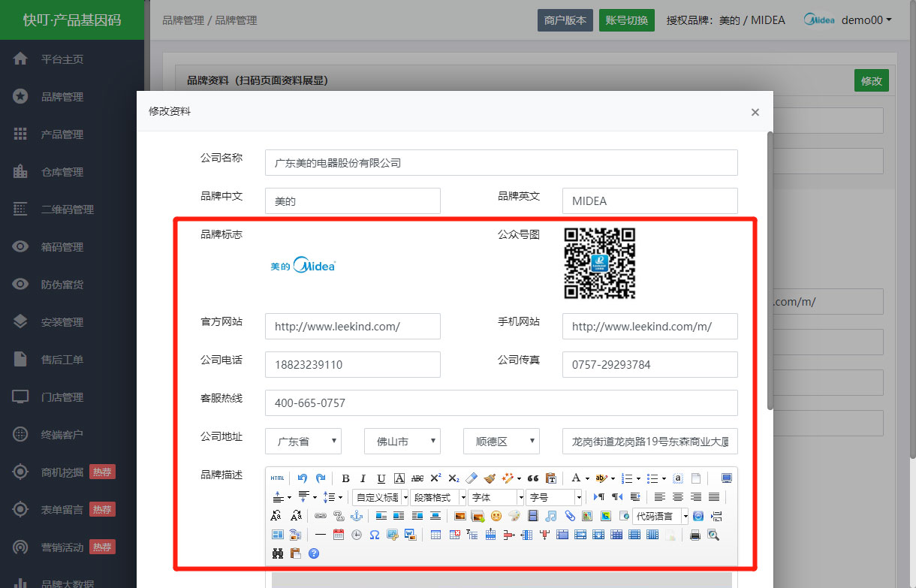Insert music with the note icon
Screen dimensions: 916x588
click(x=551, y=516)
